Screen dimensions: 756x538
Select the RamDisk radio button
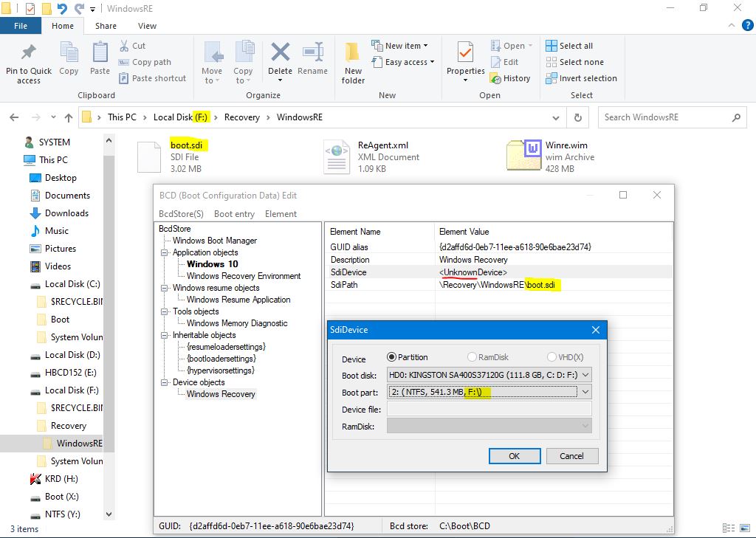[470, 357]
